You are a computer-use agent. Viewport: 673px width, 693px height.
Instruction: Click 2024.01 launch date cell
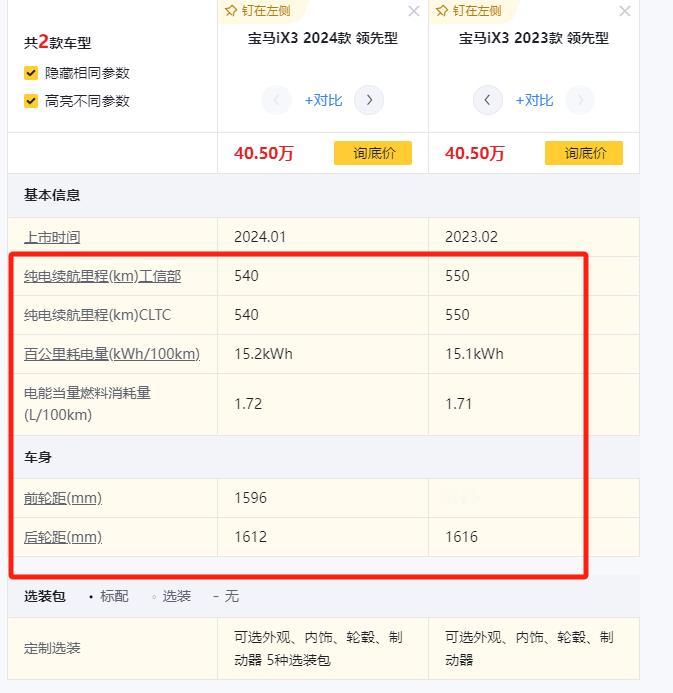(260, 237)
